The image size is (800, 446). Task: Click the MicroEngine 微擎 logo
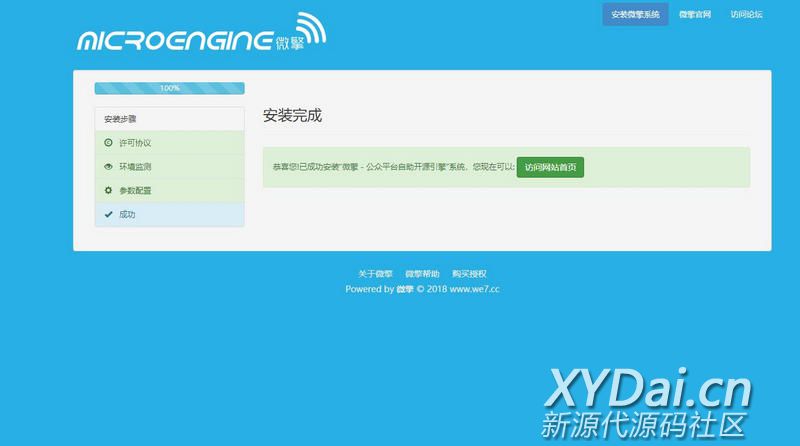[202, 32]
